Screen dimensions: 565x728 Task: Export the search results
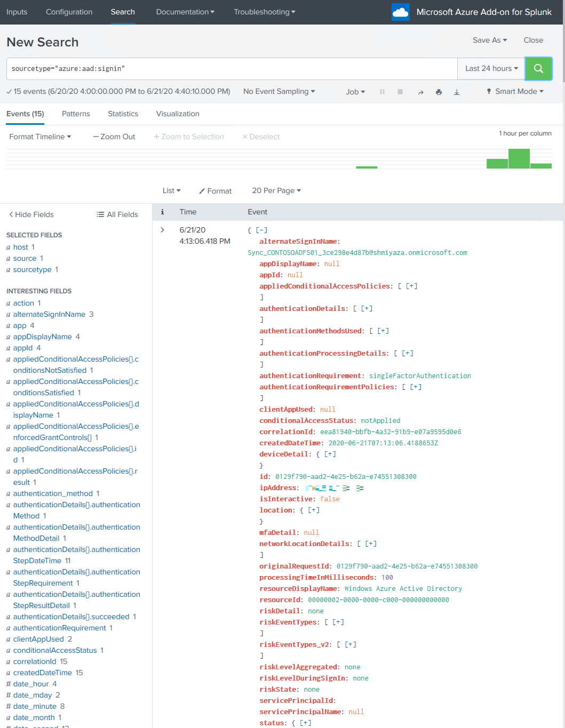(457, 92)
